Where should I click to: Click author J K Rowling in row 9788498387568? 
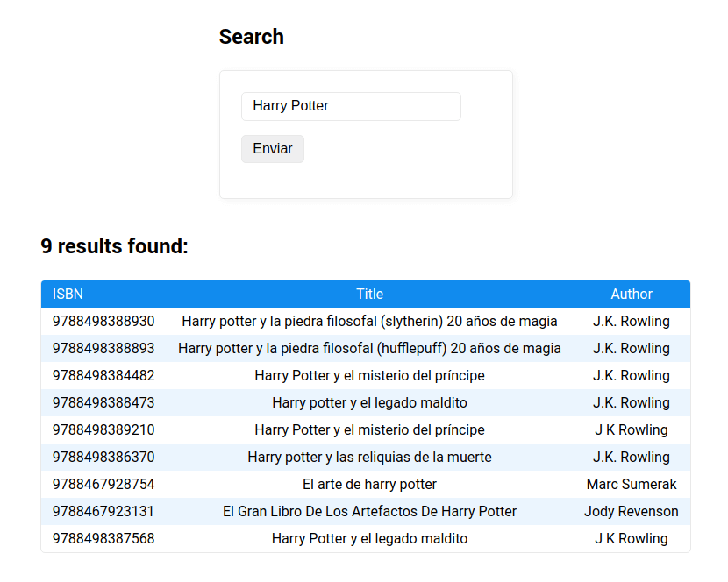click(x=632, y=538)
